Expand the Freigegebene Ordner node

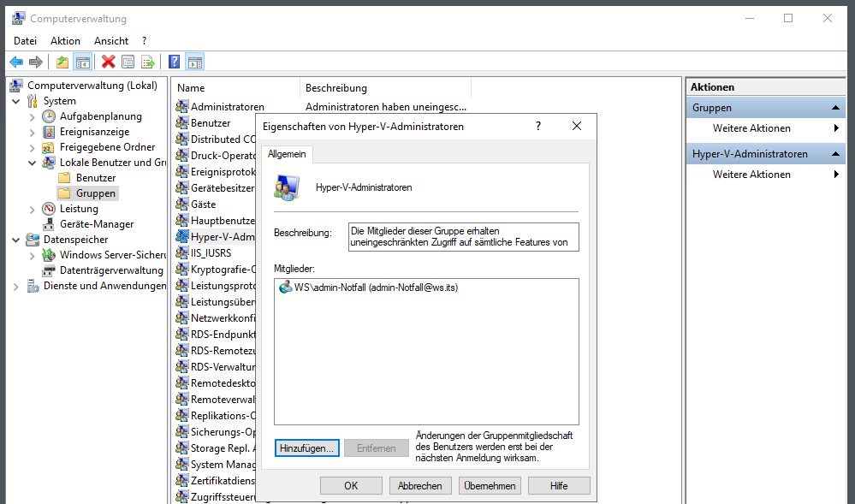pyautogui.click(x=33, y=147)
